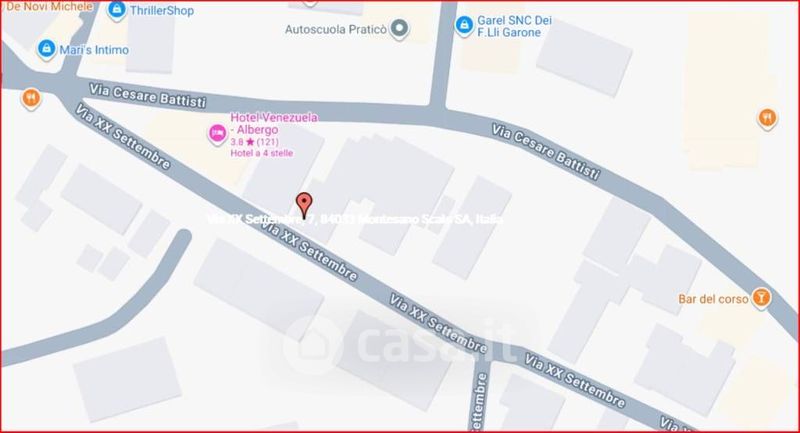Click the red location pin marker
Image resolution: width=800 pixels, height=433 pixels.
(x=304, y=205)
